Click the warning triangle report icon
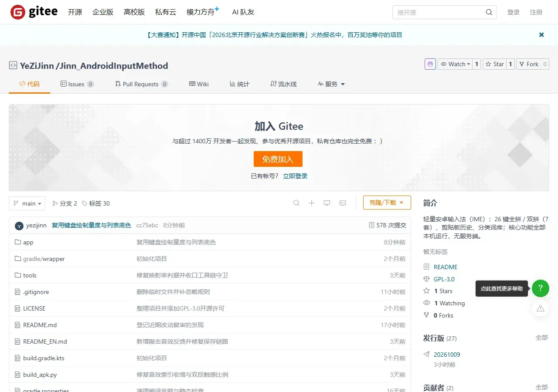558x392 pixels. [x=541, y=308]
